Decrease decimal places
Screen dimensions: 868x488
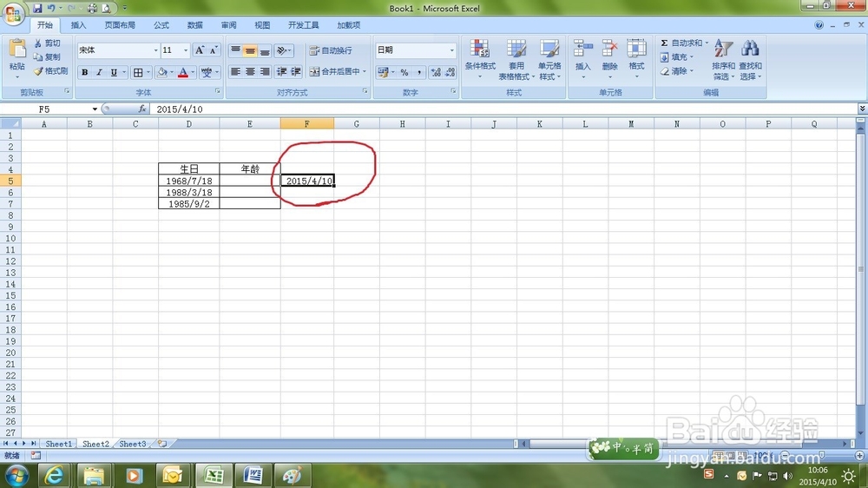(x=450, y=72)
